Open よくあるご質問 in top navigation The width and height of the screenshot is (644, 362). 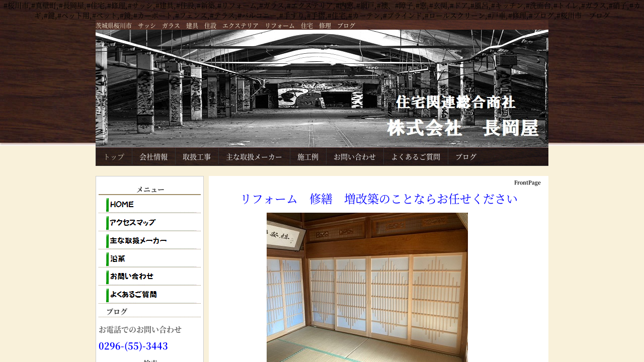[416, 157]
